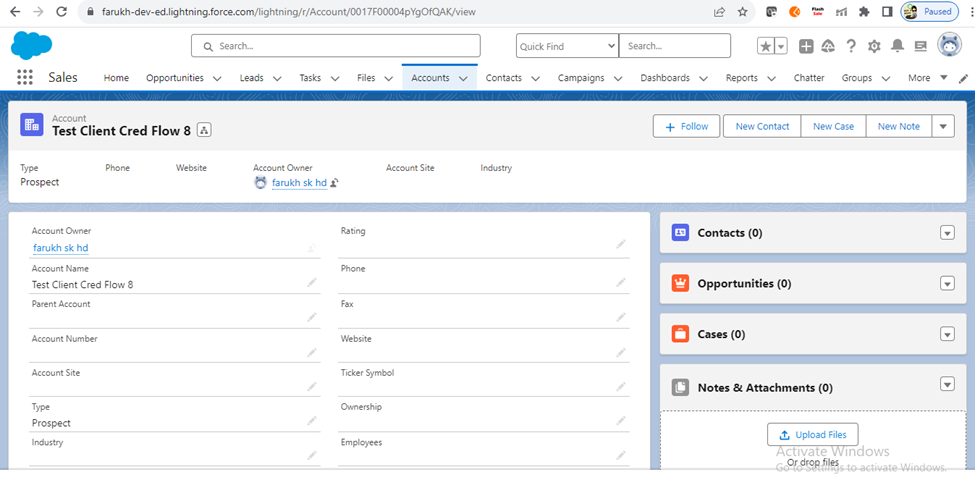Edit the Account Number pencil icon
This screenshot has height=480, width=975.
[312, 352]
